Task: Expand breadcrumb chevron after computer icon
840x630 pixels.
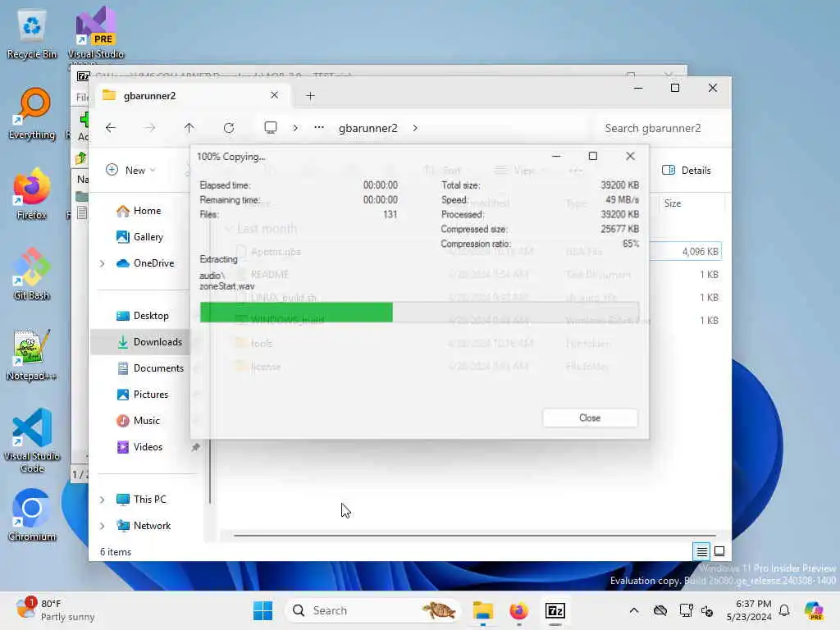Action: pyautogui.click(x=295, y=128)
